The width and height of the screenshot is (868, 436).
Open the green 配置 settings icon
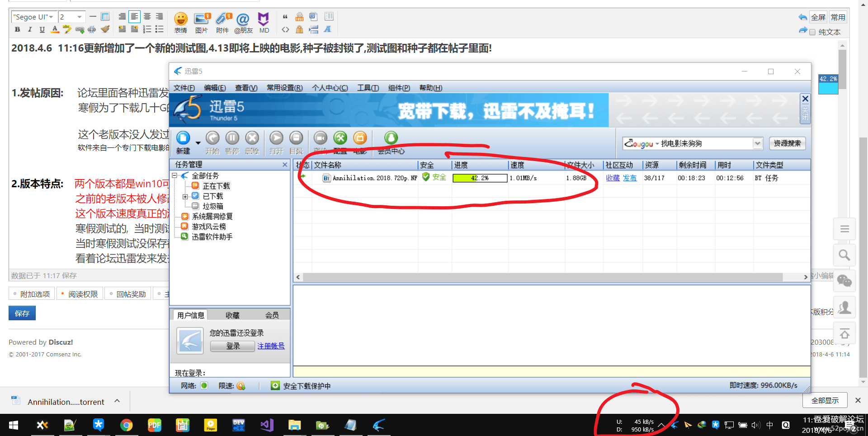340,138
